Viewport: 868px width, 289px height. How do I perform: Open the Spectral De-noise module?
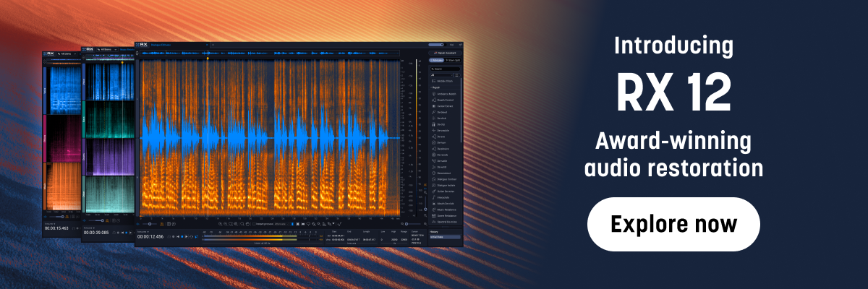pyautogui.click(x=444, y=221)
